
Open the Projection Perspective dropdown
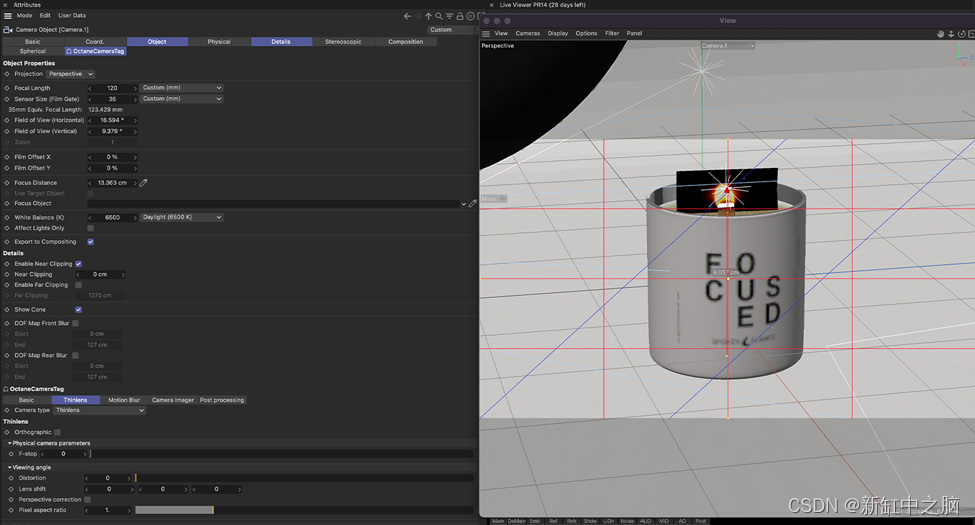click(71, 74)
